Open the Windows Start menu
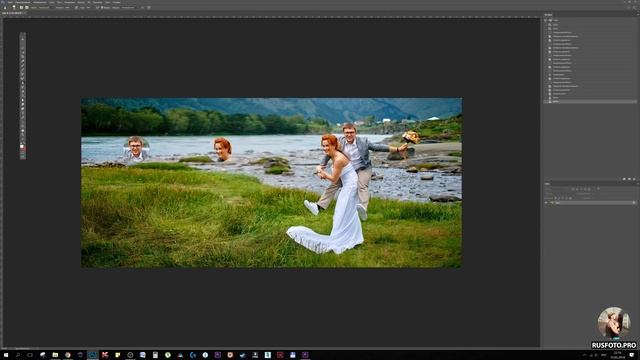Screen dimensions: 640x360 (6, 355)
